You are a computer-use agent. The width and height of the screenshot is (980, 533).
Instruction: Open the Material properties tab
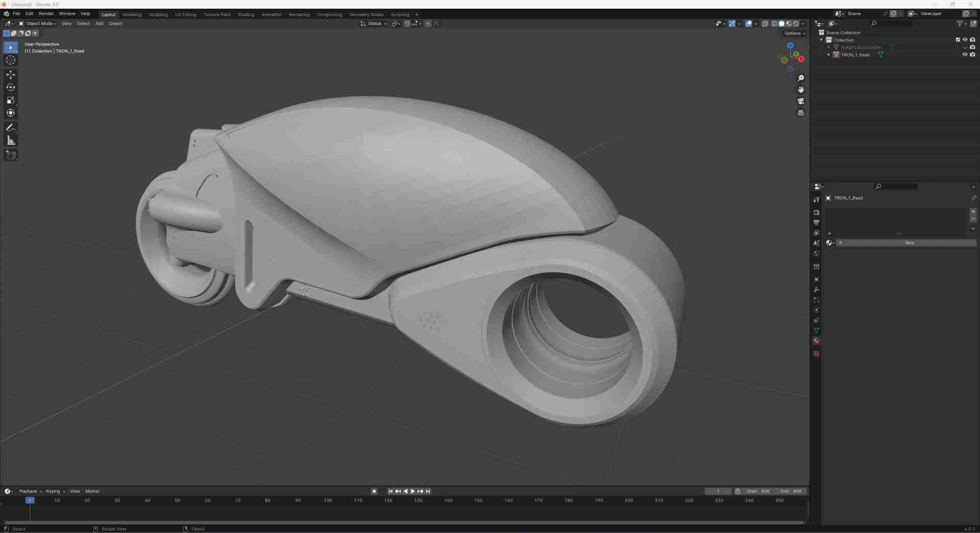click(x=816, y=341)
